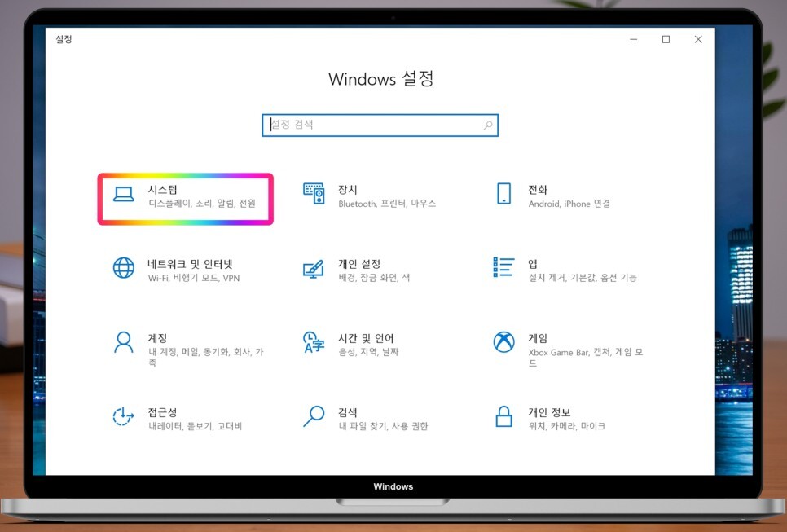
Task: Open 계정 settings title
Action: (157, 338)
